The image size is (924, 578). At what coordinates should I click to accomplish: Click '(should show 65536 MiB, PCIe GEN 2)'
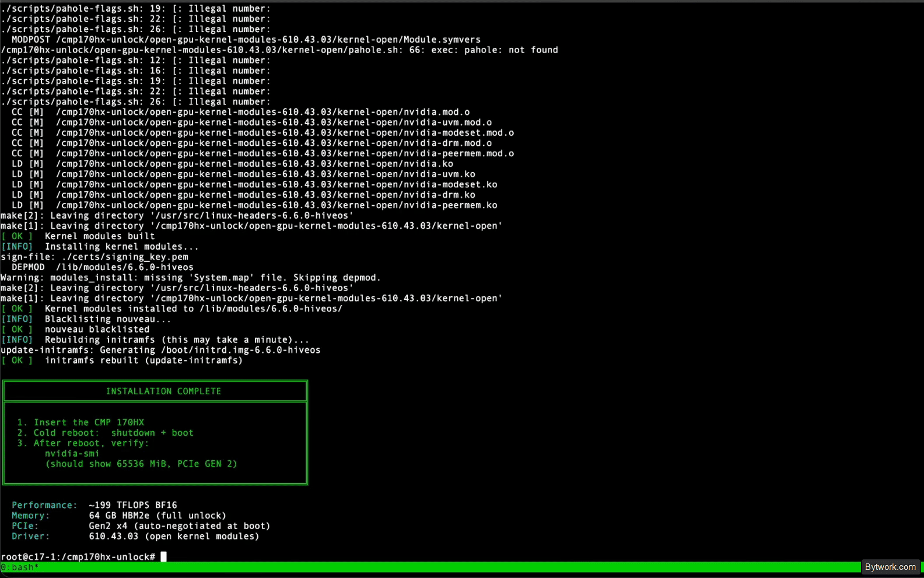tap(141, 464)
